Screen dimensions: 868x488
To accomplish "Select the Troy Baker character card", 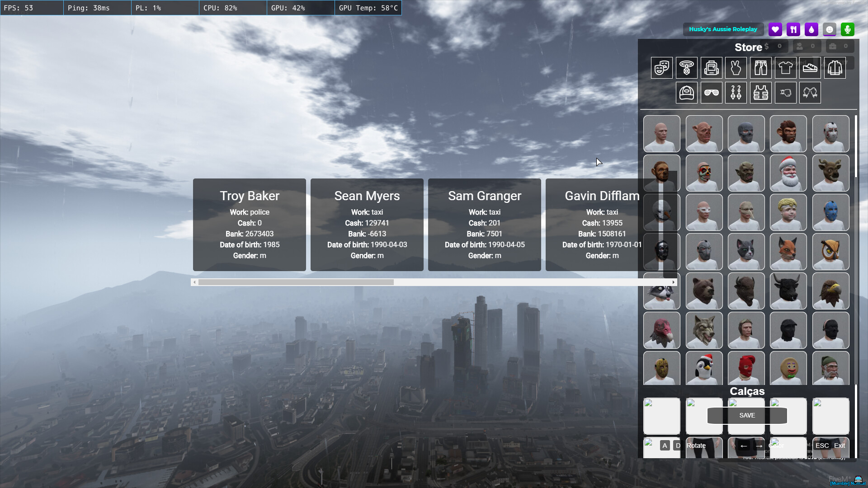I will (x=250, y=225).
